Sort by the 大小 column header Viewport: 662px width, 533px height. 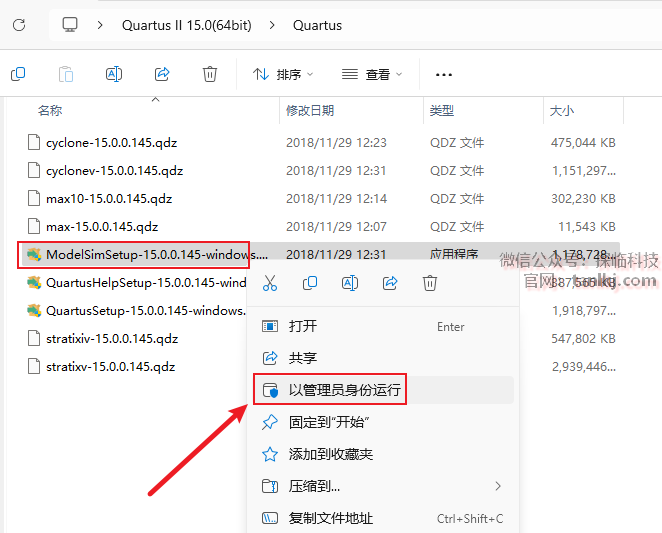[x=562, y=111]
